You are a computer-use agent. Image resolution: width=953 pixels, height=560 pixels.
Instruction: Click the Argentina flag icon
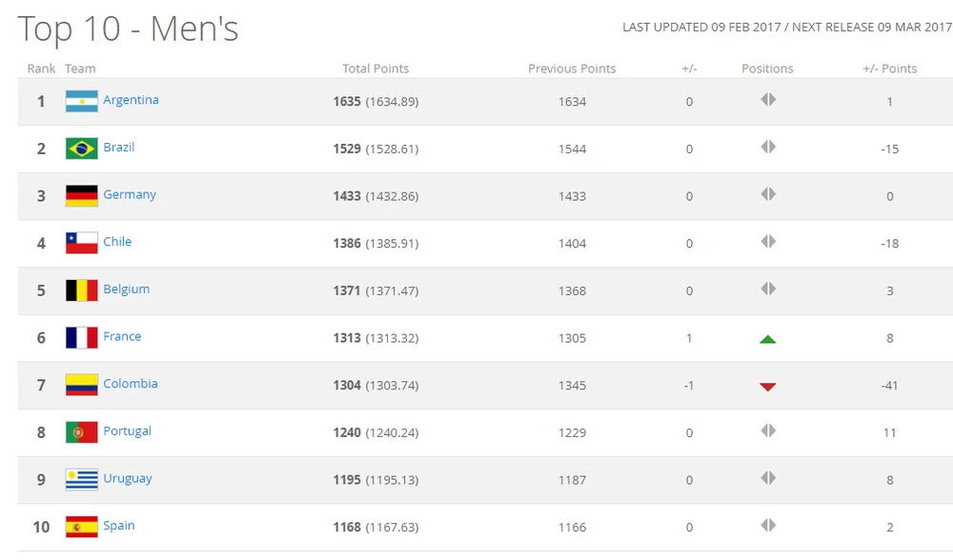81,101
